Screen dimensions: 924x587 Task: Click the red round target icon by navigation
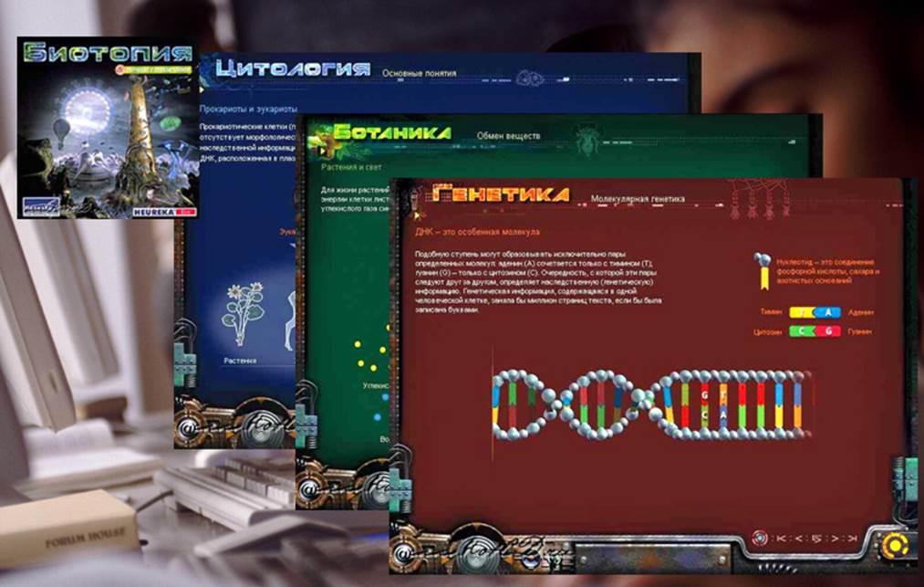click(x=760, y=538)
